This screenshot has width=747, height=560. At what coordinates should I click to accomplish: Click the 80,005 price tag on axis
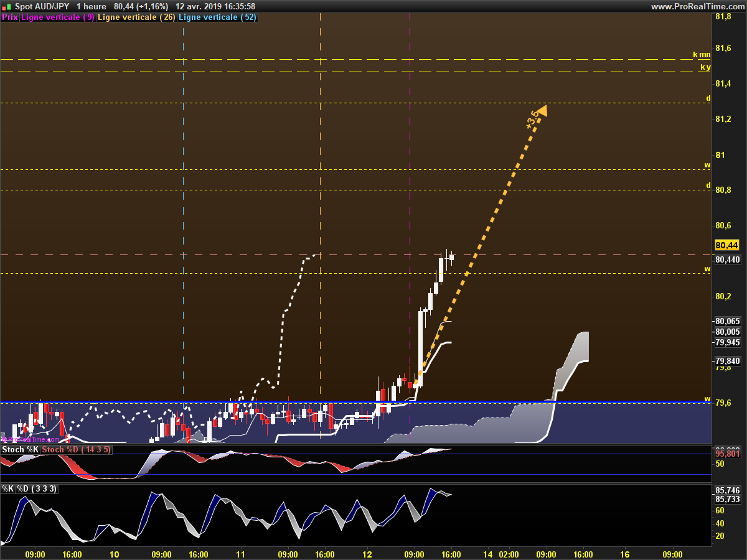(728, 332)
